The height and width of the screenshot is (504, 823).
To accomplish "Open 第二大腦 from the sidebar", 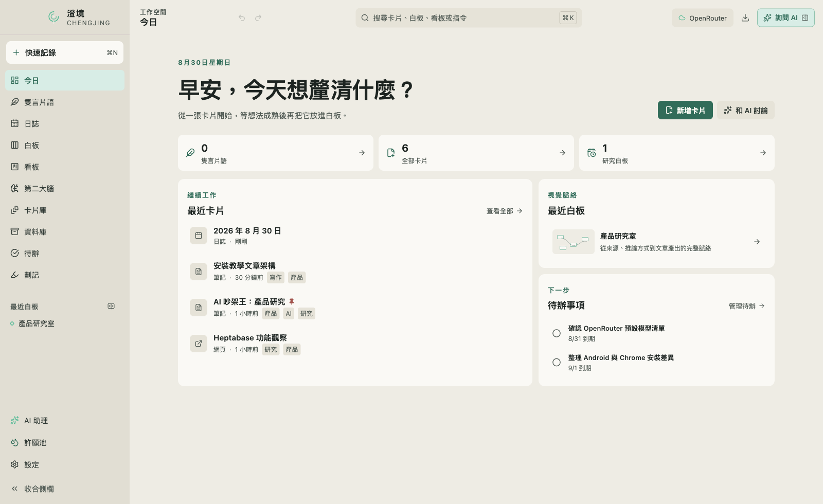I will (65, 189).
